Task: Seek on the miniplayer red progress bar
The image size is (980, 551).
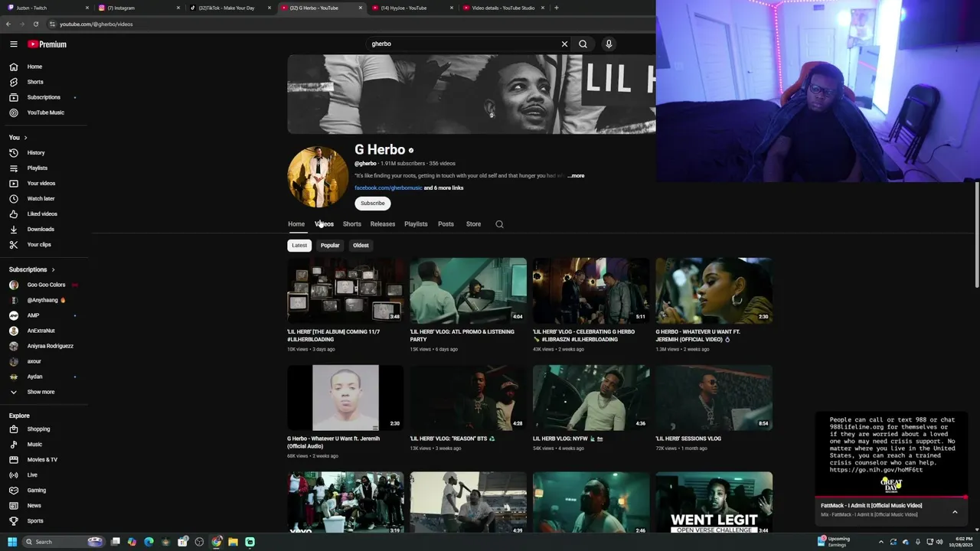Action: (x=891, y=497)
